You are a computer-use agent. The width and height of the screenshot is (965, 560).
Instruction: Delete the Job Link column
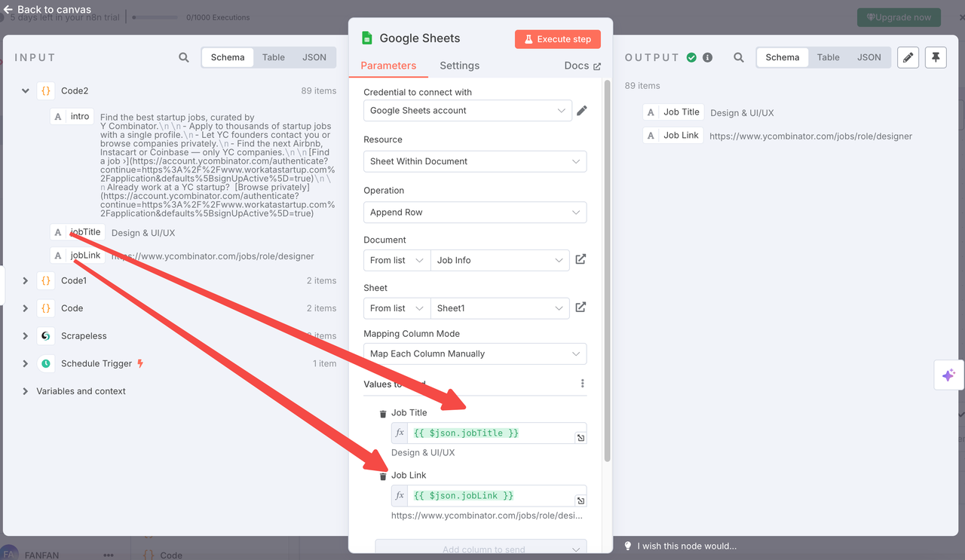(x=383, y=476)
